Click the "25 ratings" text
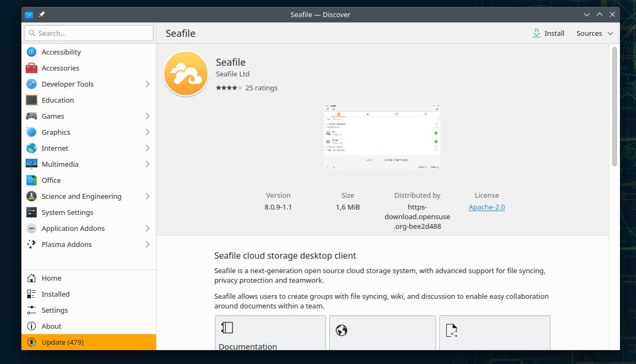Viewport: 636px width, 364px height. coord(262,88)
